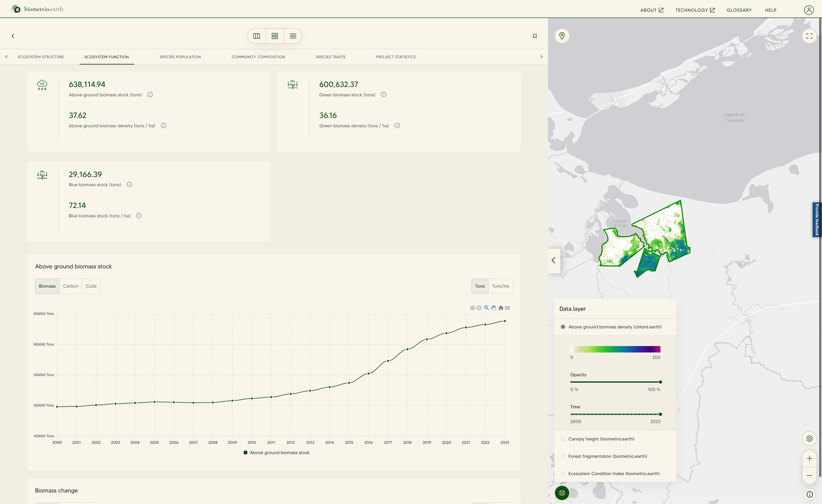The height and width of the screenshot is (504, 822).
Task: Open the Glossary link
Action: (x=739, y=10)
